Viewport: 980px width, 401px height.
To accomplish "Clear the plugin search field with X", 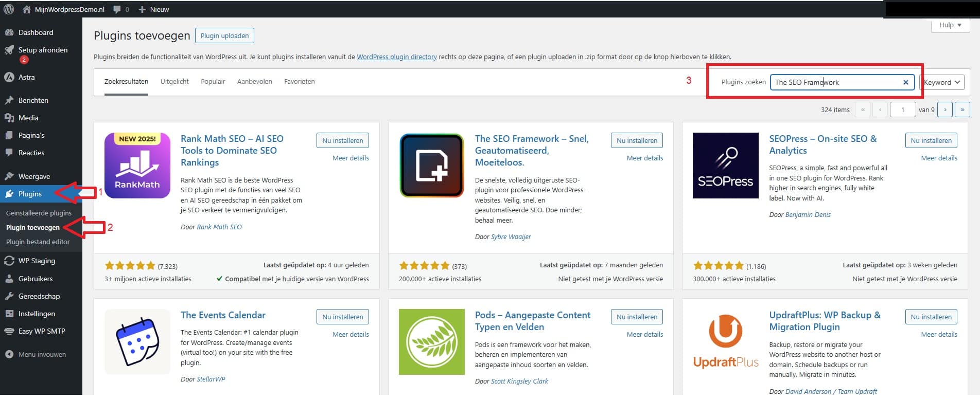I will coord(906,82).
